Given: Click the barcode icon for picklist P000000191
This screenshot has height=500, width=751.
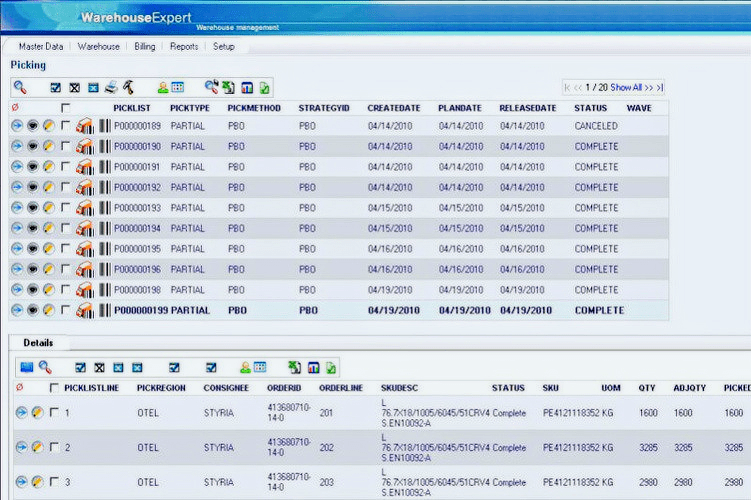Looking at the screenshot, I should (104, 167).
